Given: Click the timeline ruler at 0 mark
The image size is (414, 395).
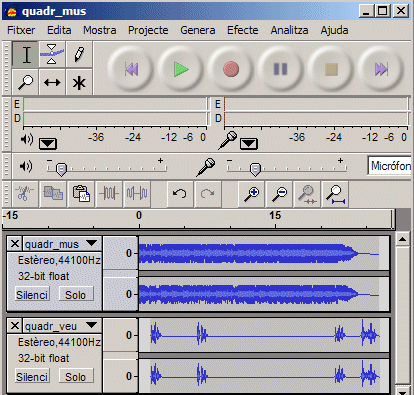Looking at the screenshot, I should click(x=139, y=216).
